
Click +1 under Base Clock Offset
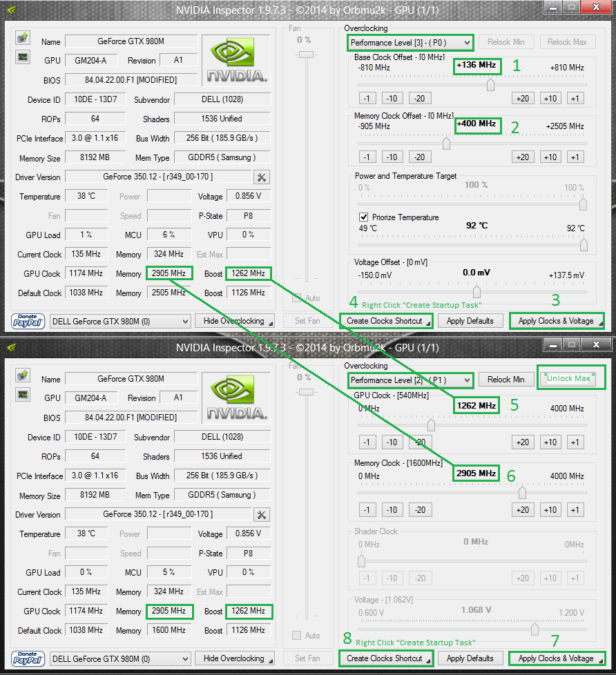tap(575, 99)
